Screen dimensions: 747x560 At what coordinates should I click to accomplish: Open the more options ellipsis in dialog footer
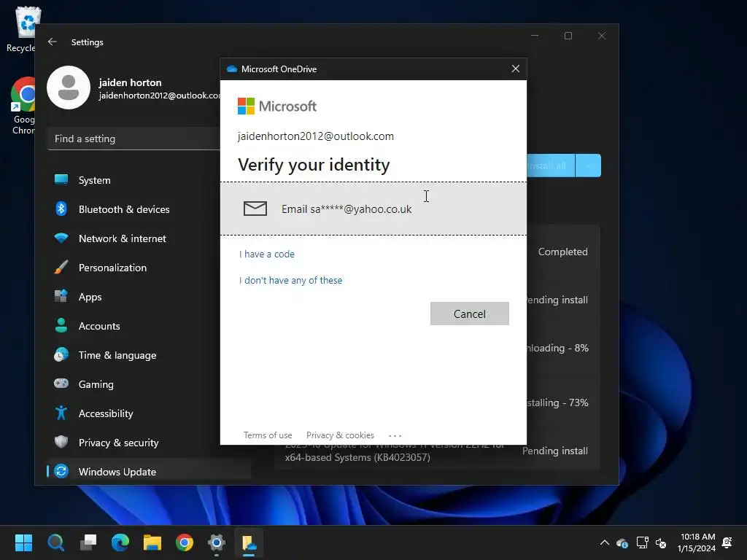pos(395,436)
